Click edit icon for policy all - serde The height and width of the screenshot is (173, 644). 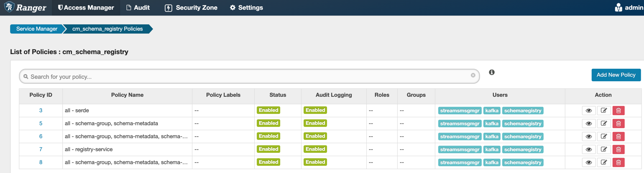[603, 111]
